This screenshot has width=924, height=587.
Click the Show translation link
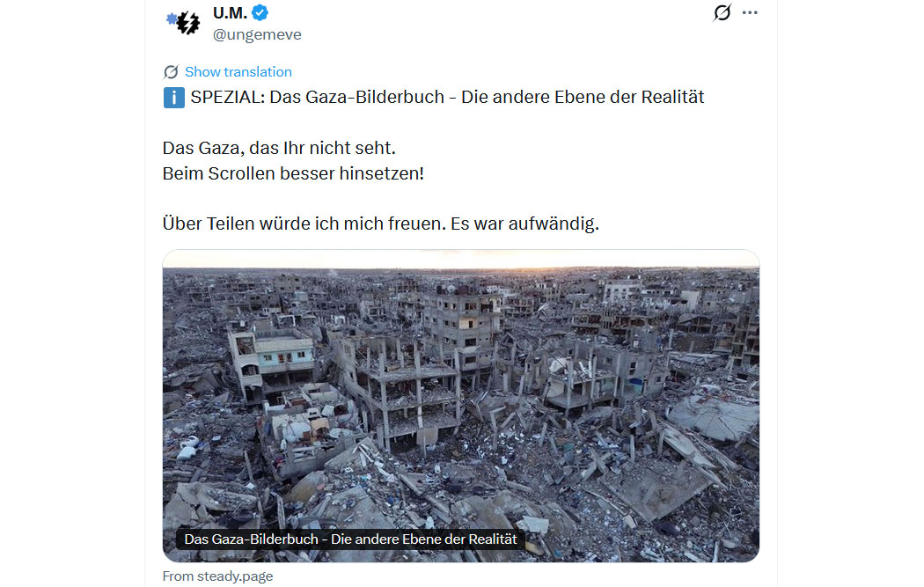(238, 72)
